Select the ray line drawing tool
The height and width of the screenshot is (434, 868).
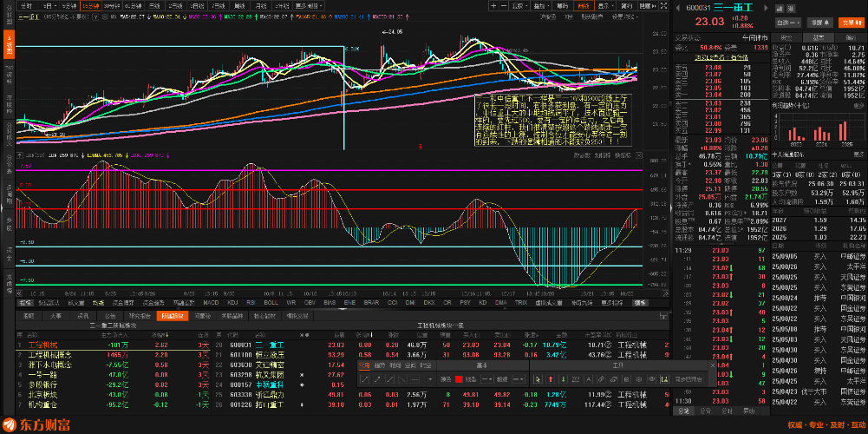pos(389,379)
